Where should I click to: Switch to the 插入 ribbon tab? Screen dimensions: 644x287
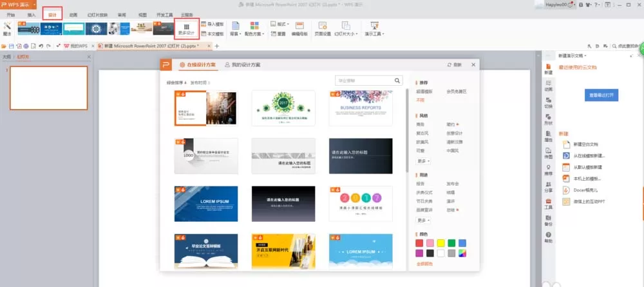32,15
